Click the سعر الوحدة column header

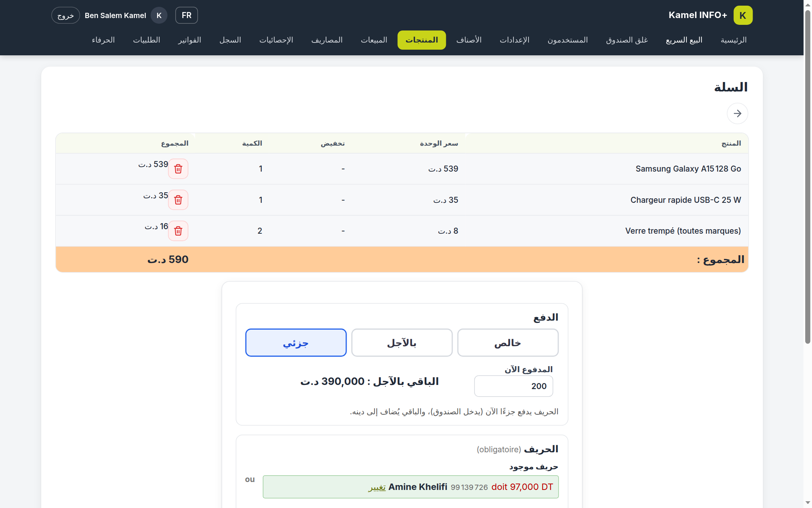tap(439, 143)
